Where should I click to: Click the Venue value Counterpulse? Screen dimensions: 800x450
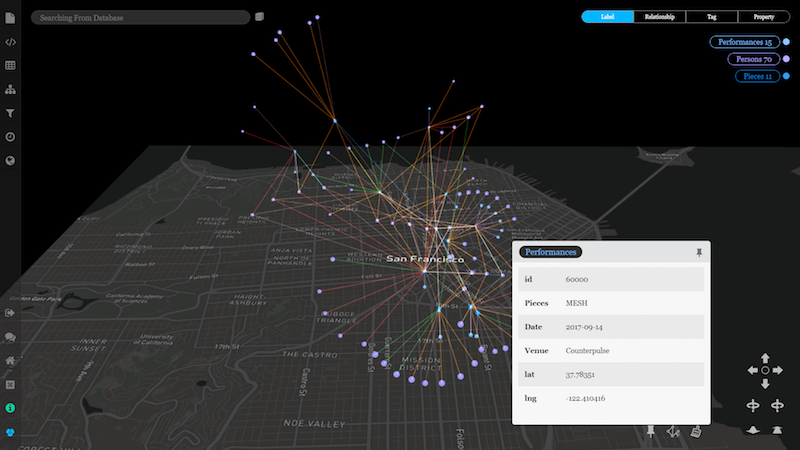click(587, 351)
